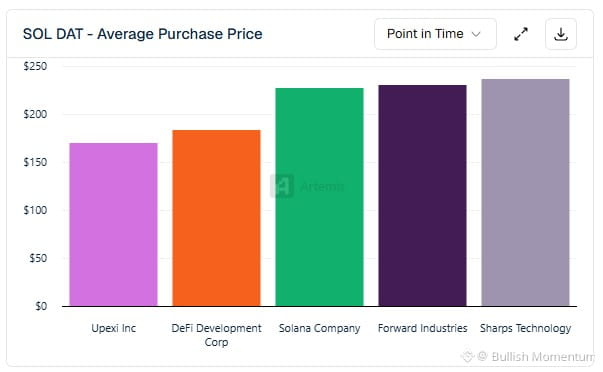Download the chart data via download icon

tap(561, 34)
